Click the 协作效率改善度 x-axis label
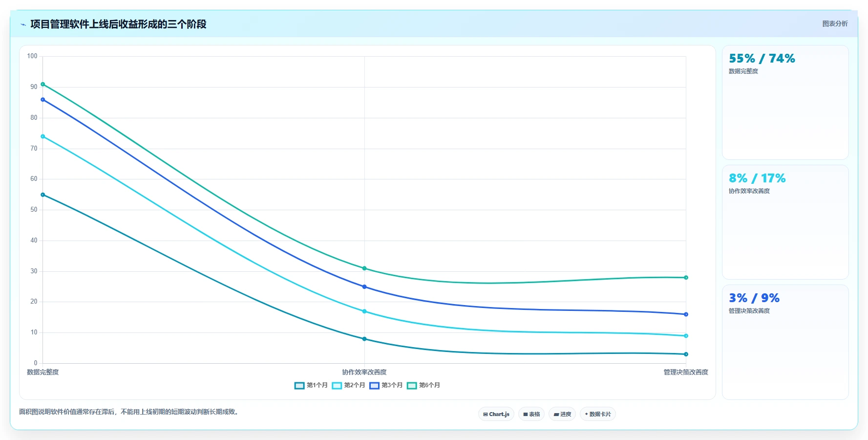868x440 pixels. click(x=364, y=372)
